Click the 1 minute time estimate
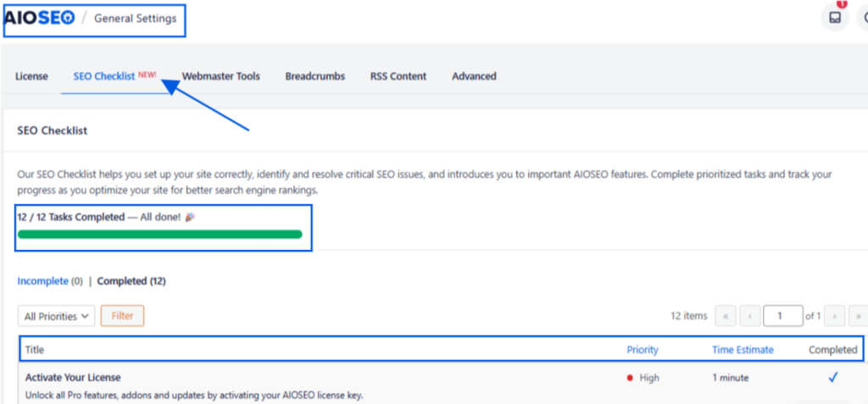 (x=730, y=378)
